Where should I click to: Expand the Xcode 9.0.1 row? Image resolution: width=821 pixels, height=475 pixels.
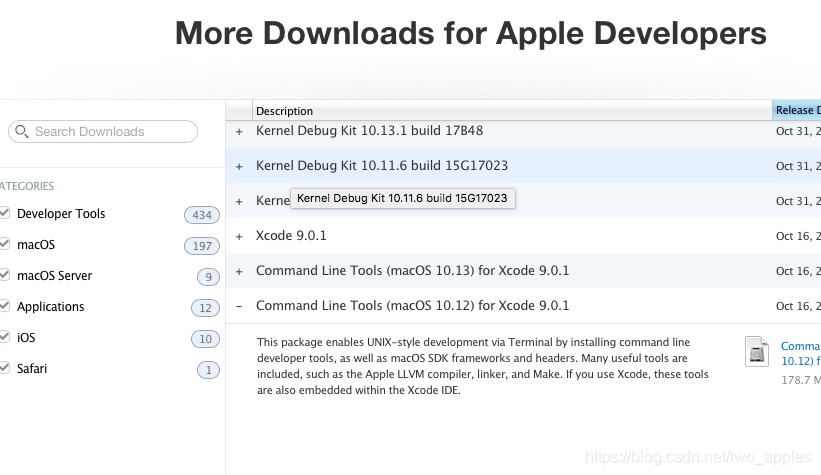click(x=239, y=237)
